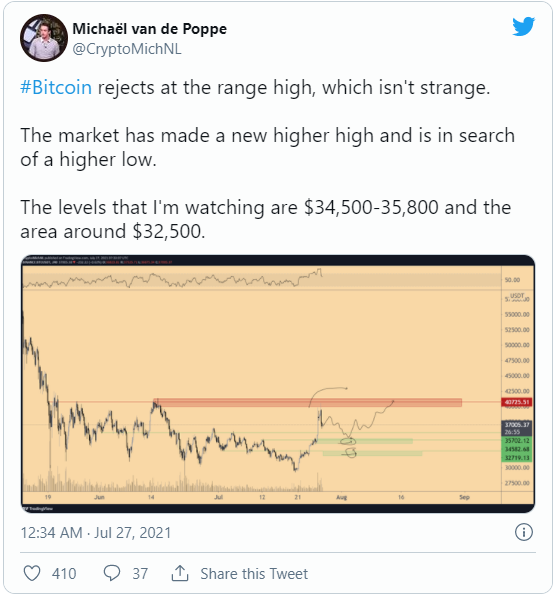Open the @CryptoMichNL handle
The width and height of the screenshot is (554, 594).
click(127, 49)
